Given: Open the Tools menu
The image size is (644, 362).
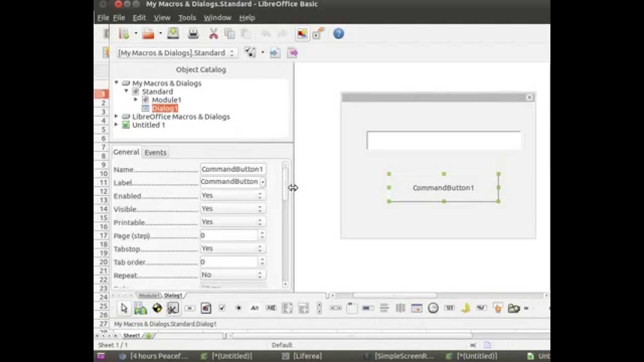Looking at the screenshot, I should click(x=187, y=18).
